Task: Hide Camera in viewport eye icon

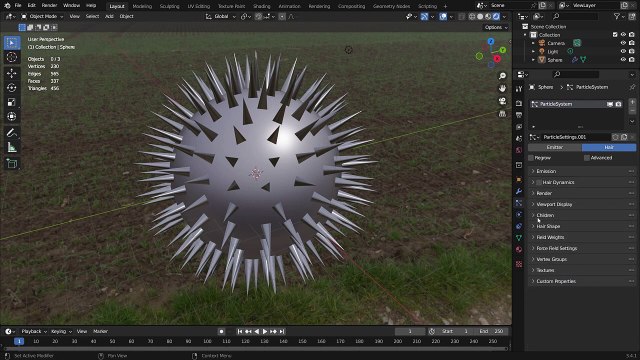Action: (623, 43)
